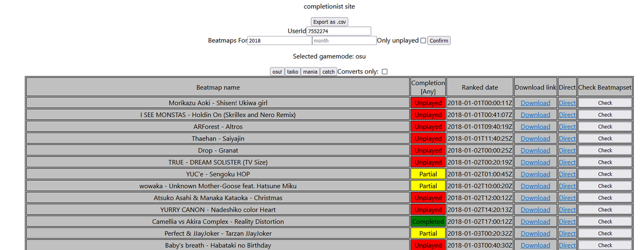
Task: Open Direct link for YURRY CANON row
Action: [567, 210]
